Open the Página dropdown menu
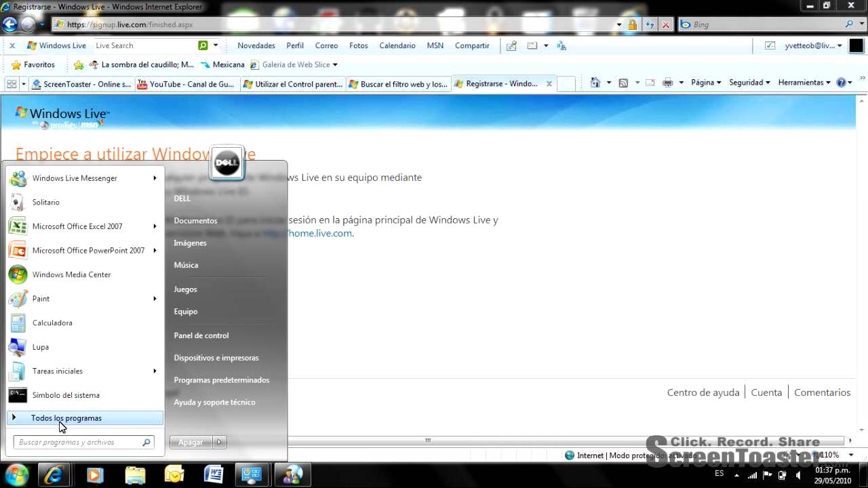 [x=706, y=83]
